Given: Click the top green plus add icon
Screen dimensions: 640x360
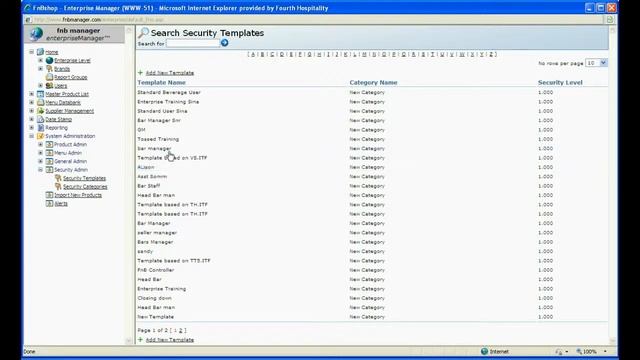Looking at the screenshot, I should point(140,73).
